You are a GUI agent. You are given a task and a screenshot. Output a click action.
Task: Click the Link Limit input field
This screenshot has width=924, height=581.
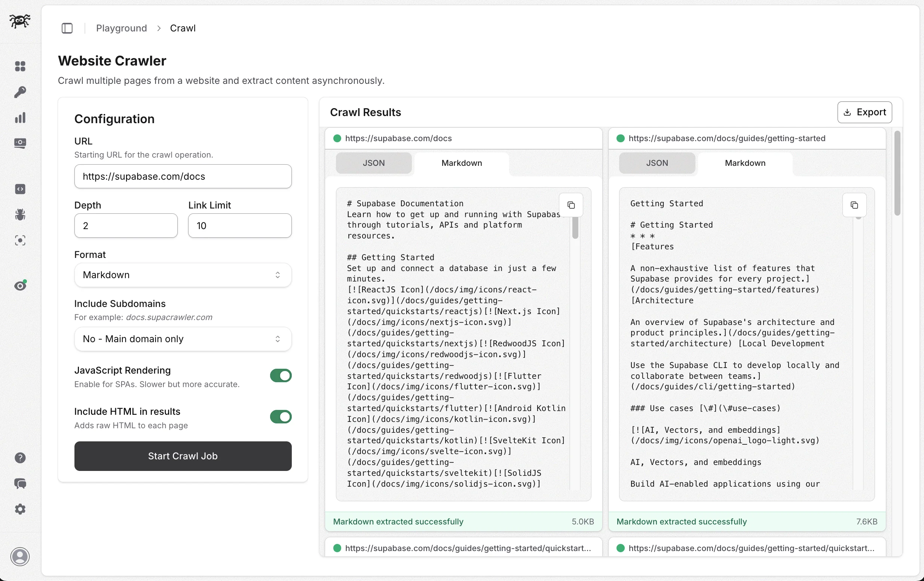click(240, 226)
